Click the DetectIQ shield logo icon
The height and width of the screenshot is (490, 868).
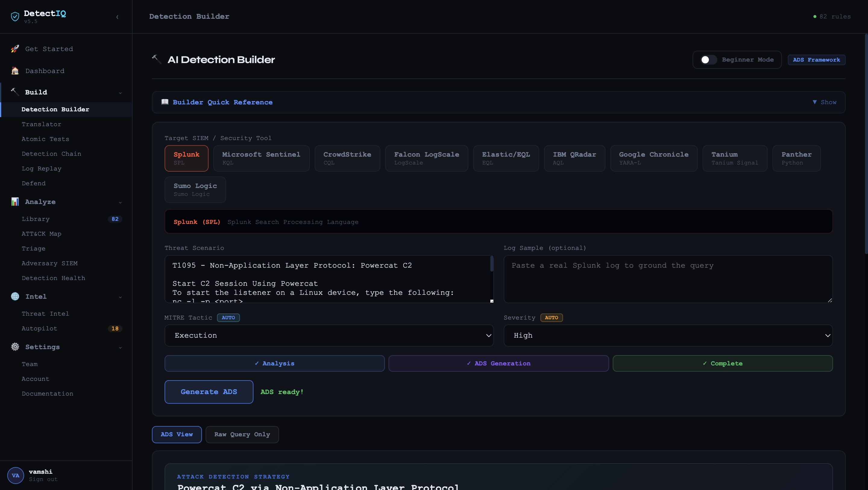(15, 17)
